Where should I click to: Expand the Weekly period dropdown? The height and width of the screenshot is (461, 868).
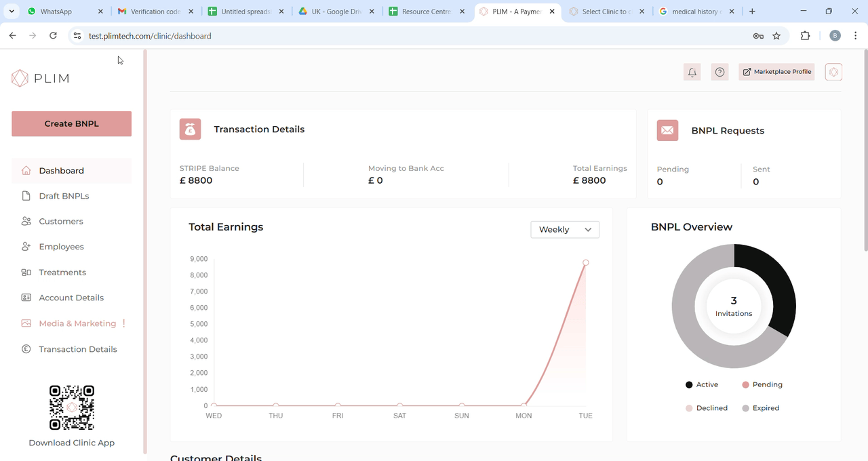click(x=565, y=230)
